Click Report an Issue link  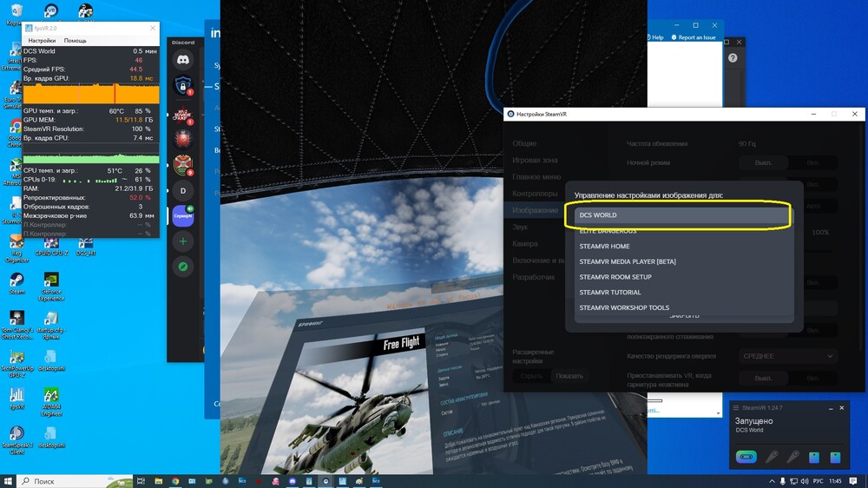[x=694, y=37]
